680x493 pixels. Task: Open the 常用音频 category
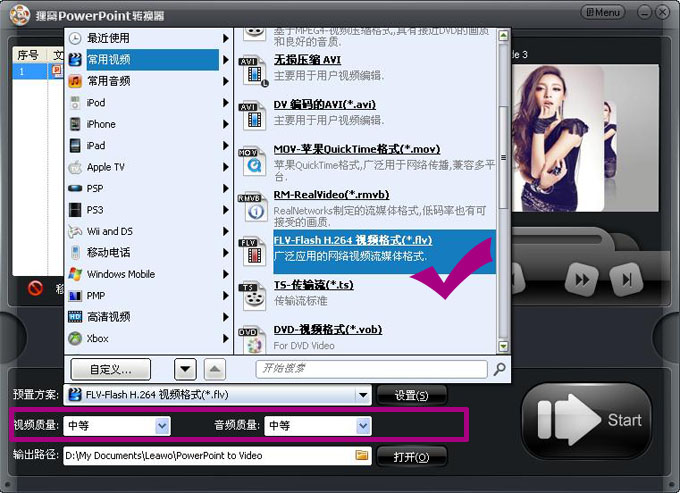108,81
